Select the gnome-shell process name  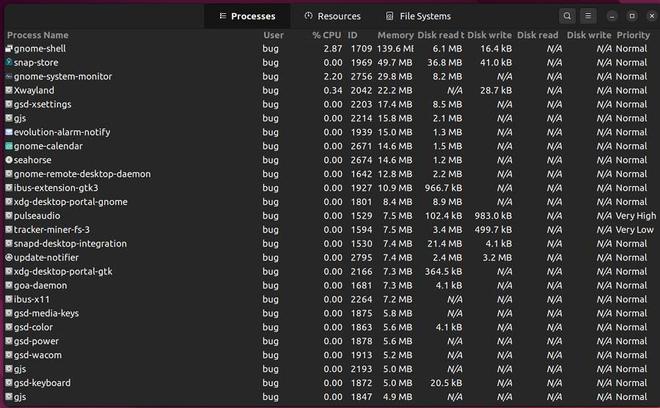[40, 48]
